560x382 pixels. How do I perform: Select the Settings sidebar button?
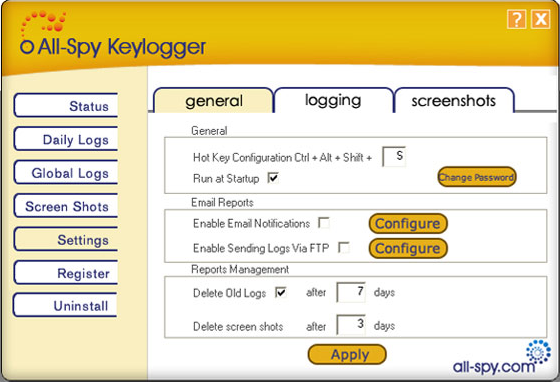[x=66, y=240]
